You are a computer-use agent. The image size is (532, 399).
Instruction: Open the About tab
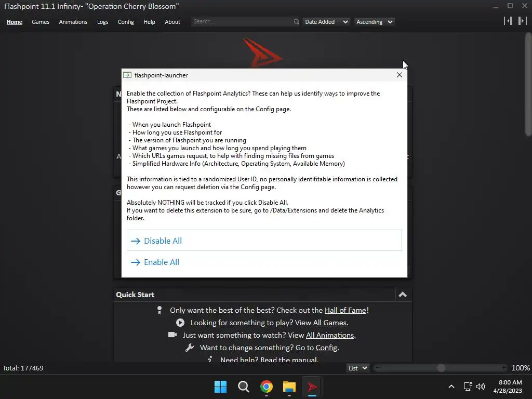point(172,22)
